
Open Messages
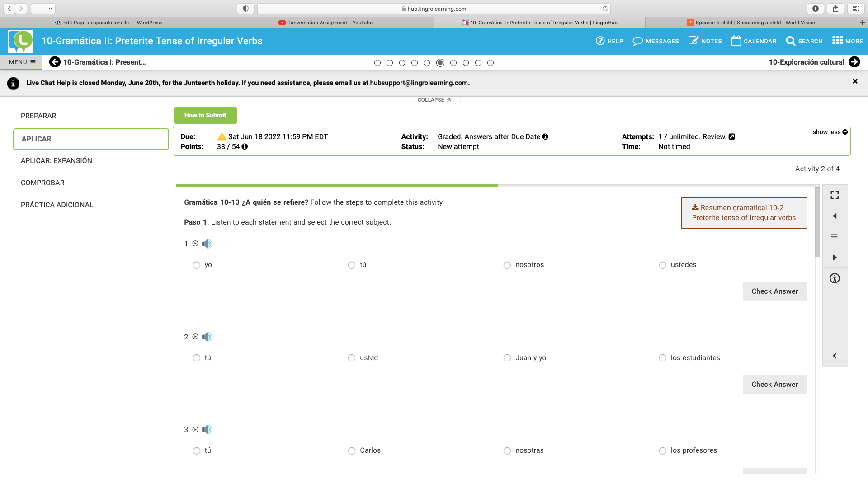point(656,41)
